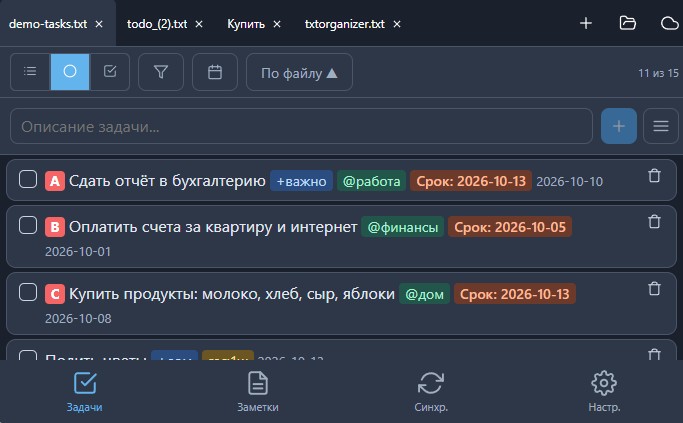
Task: Open file with folder icon
Action: coord(628,23)
